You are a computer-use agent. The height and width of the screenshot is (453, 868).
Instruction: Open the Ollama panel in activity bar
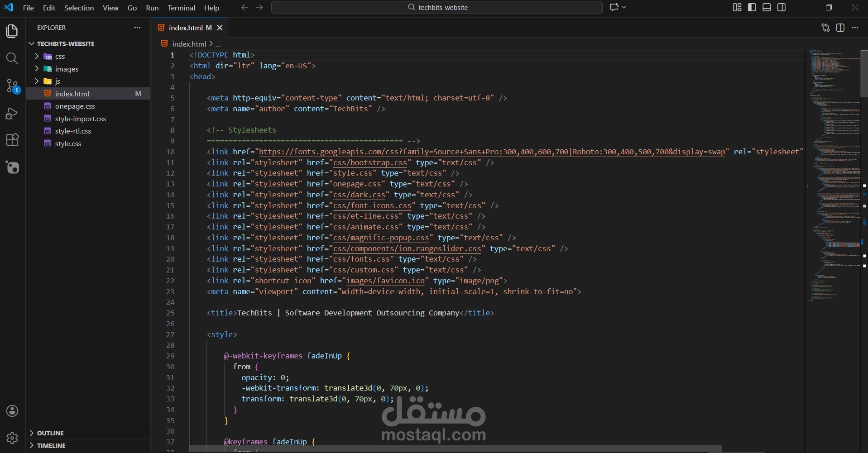click(12, 167)
